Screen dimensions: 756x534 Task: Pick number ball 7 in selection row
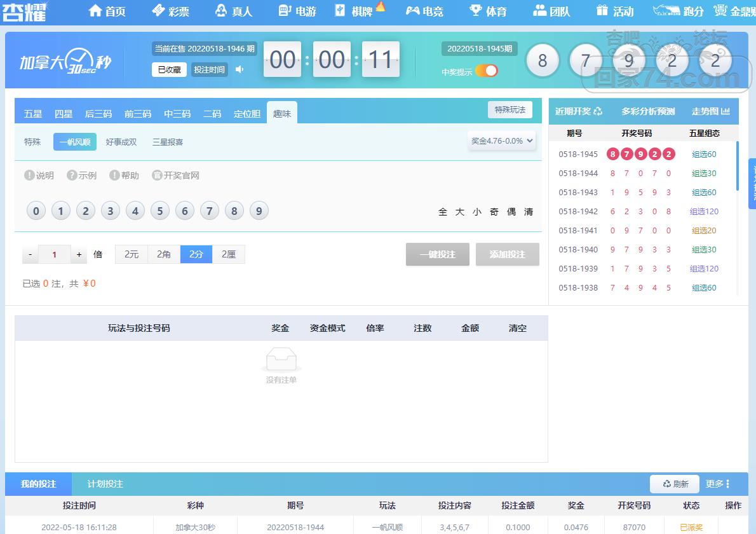coord(210,211)
